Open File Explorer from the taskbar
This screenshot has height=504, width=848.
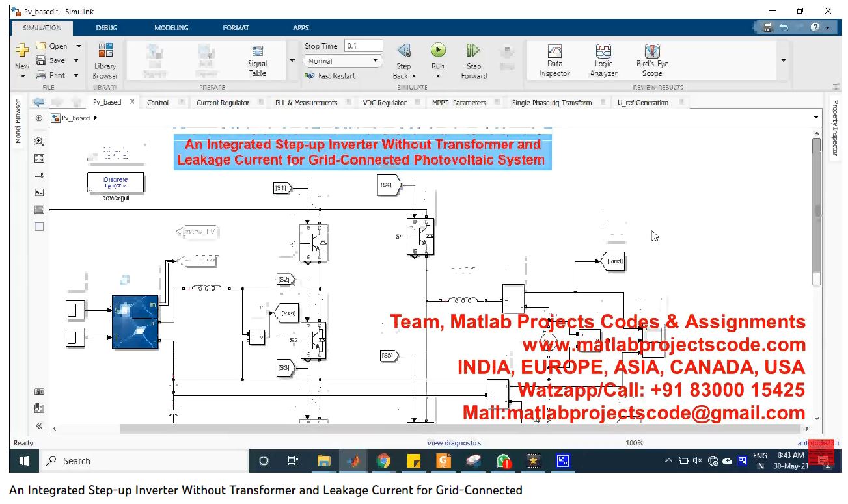click(x=323, y=461)
